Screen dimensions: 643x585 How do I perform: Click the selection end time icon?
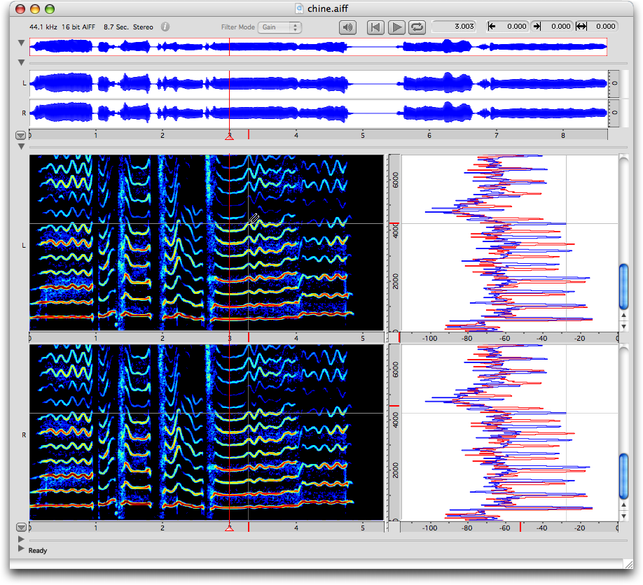pos(537,27)
